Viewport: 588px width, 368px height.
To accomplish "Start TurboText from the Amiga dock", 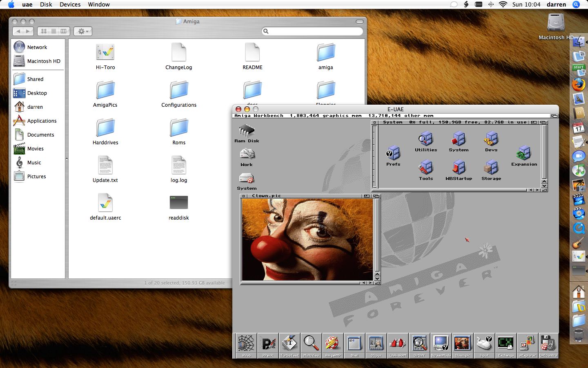I will pos(290,346).
